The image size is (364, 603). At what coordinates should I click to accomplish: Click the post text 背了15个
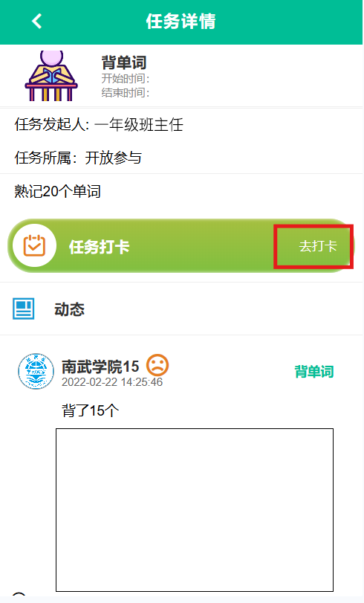pos(91,410)
